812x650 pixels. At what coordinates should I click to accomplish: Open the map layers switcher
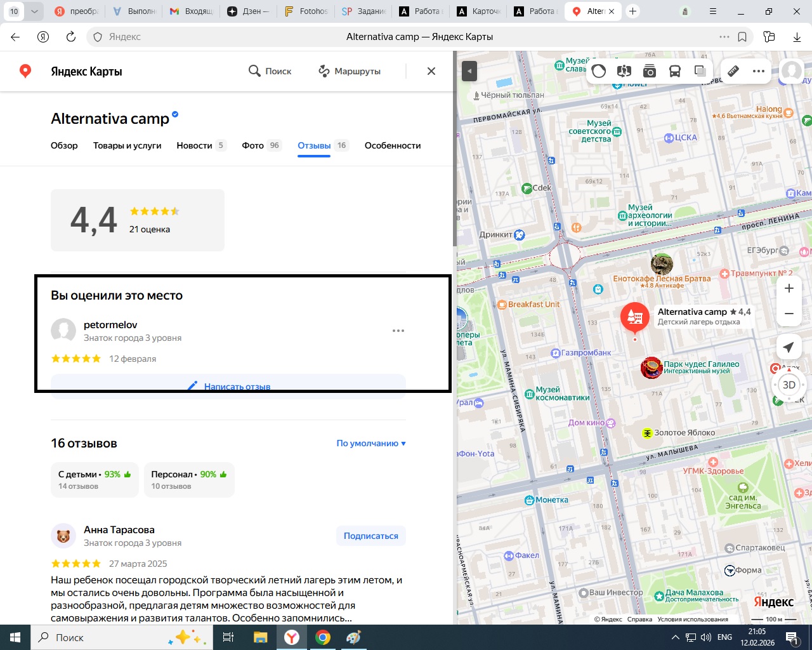click(700, 71)
